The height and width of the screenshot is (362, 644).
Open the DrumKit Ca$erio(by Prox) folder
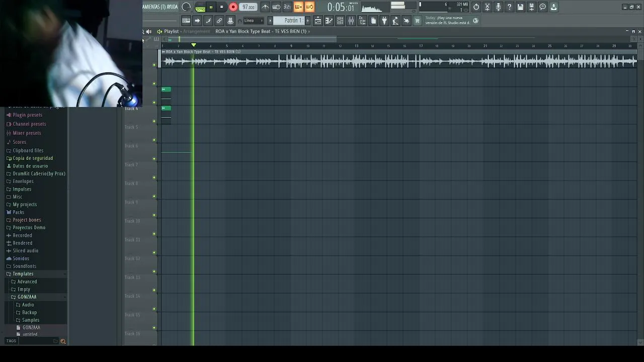point(39,174)
